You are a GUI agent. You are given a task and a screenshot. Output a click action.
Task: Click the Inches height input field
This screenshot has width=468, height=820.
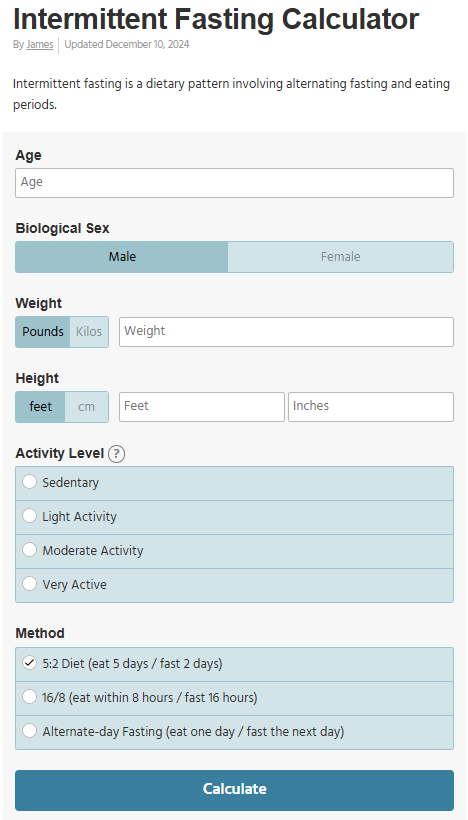coord(371,407)
